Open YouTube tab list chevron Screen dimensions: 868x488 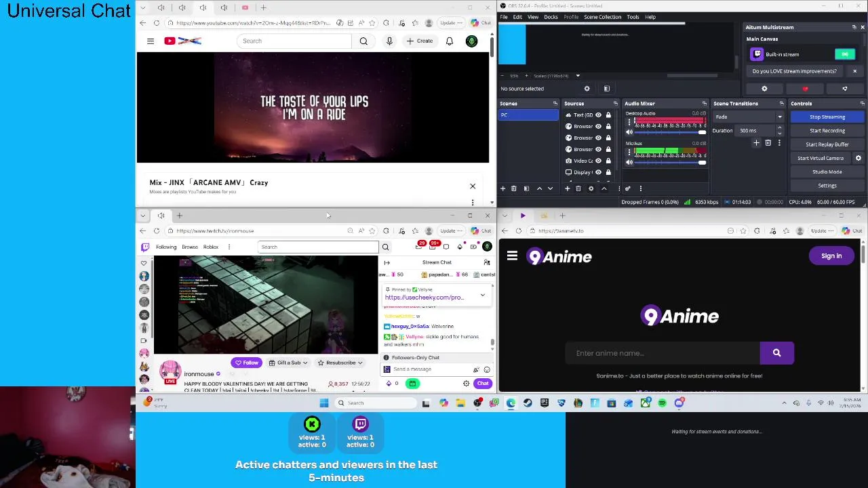click(x=142, y=7)
